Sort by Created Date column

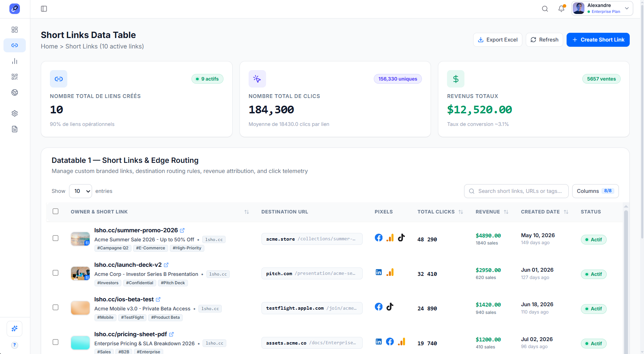[x=566, y=212]
